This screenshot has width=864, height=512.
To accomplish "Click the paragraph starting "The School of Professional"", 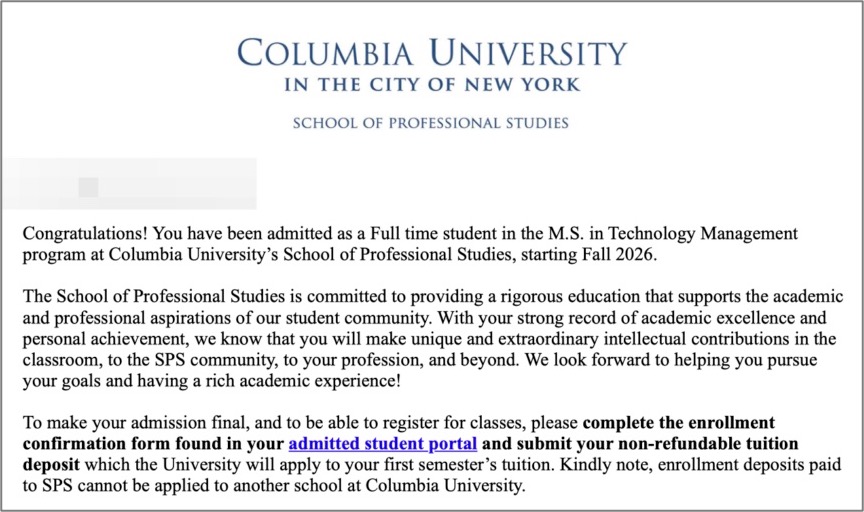I will (x=430, y=339).
